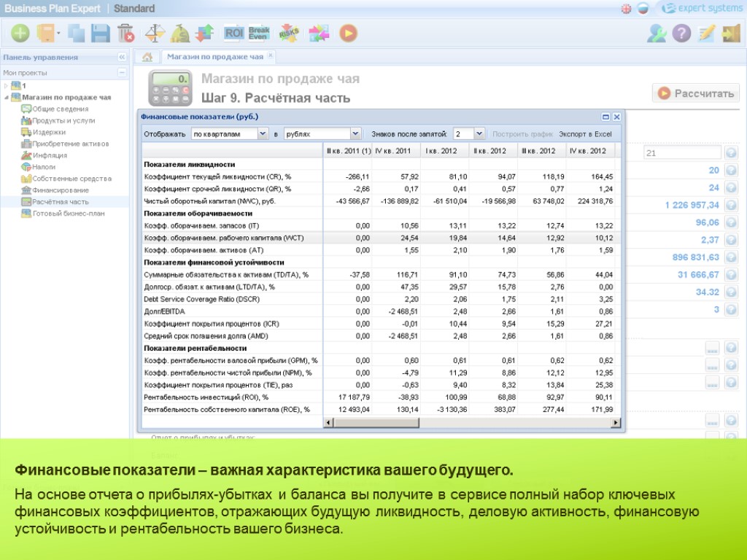Save project with floppy disk icon
747x560 pixels.
click(x=101, y=34)
